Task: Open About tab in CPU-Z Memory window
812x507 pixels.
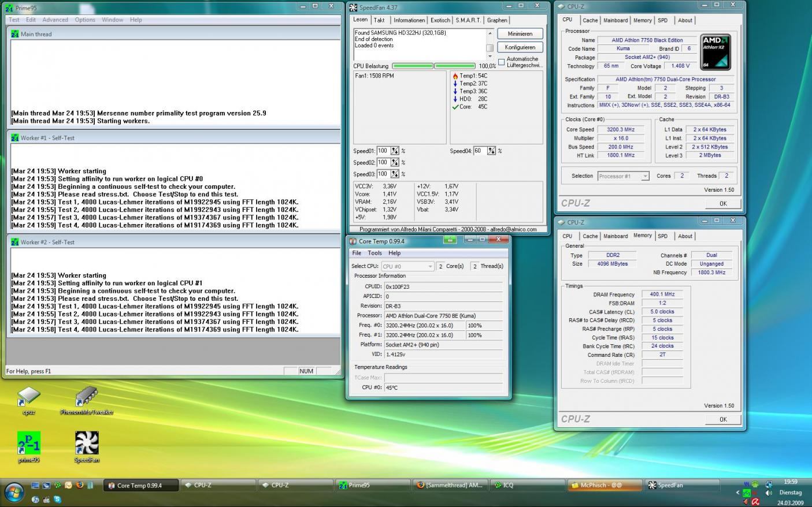Action: [x=685, y=236]
